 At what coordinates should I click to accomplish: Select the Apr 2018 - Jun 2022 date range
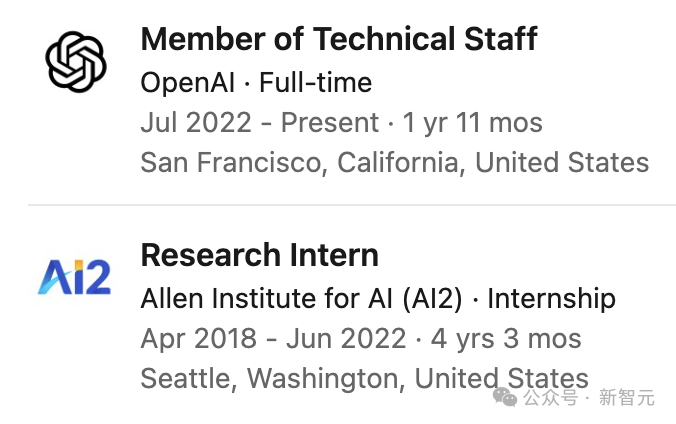[273, 338]
